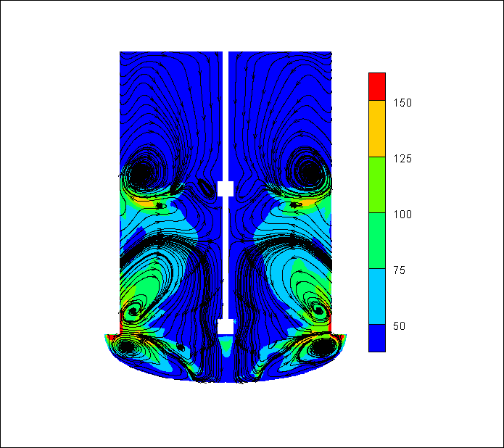Click the red band atop the color legend
This screenshot has height=448, width=504.
click(x=376, y=86)
